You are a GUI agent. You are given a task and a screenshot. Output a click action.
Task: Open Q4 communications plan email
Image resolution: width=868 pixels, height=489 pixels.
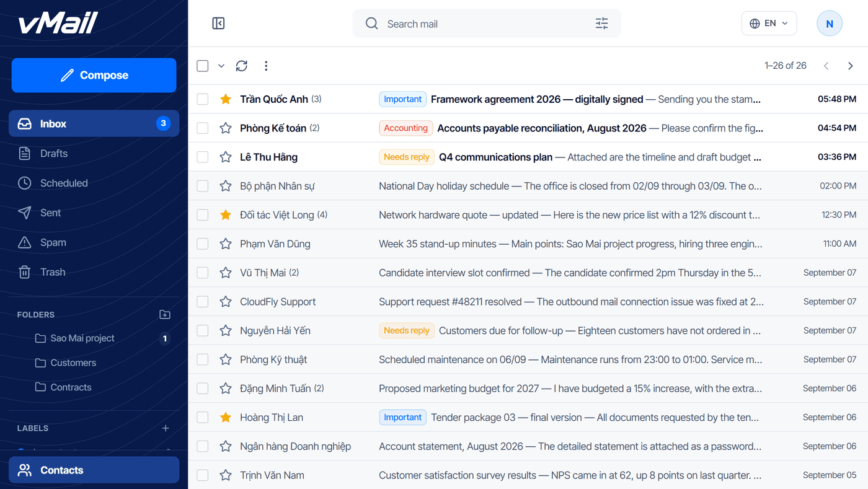(x=528, y=157)
